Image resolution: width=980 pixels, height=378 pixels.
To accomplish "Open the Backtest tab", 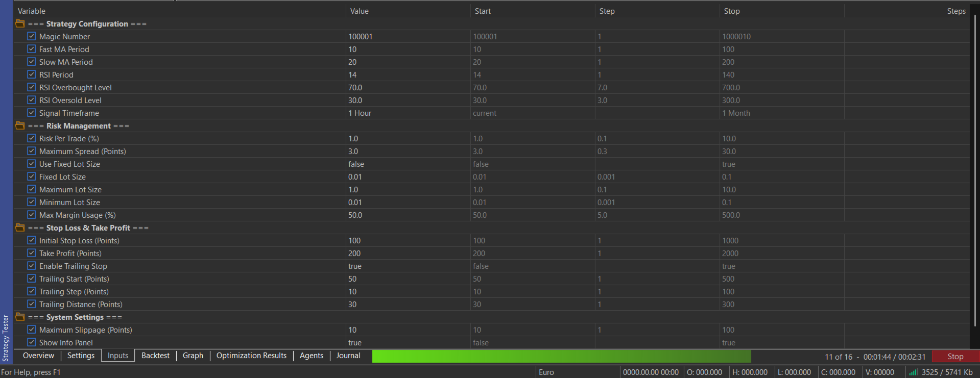I will (155, 356).
